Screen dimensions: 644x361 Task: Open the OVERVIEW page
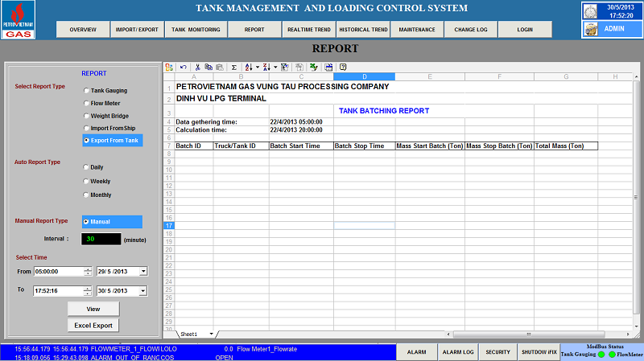(x=83, y=30)
